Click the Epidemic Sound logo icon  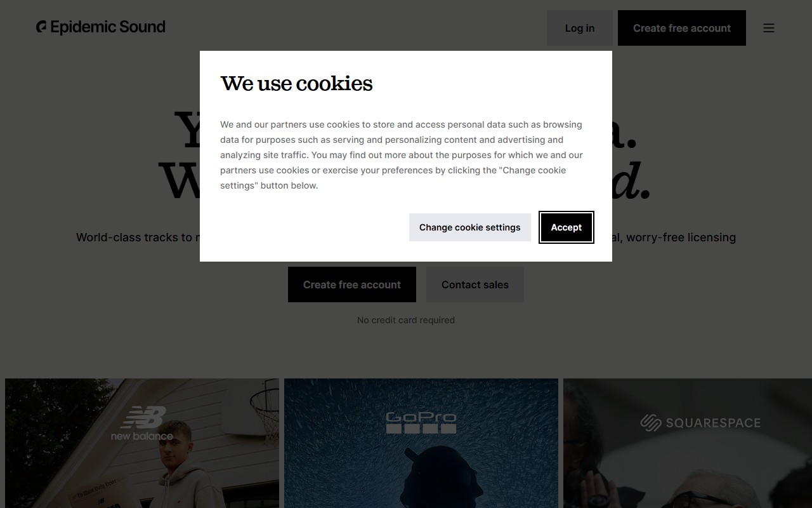click(x=41, y=27)
